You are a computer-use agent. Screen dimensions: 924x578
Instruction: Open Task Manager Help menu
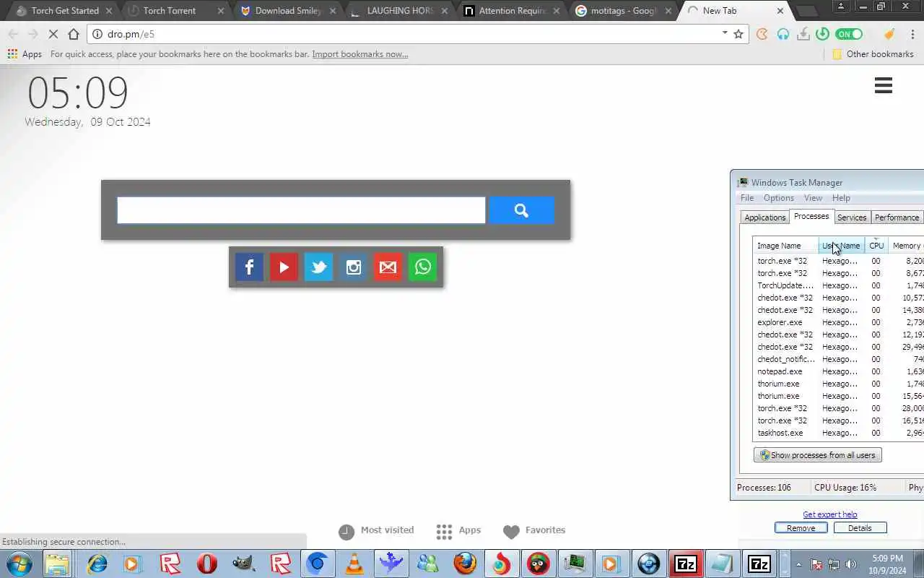pos(841,198)
